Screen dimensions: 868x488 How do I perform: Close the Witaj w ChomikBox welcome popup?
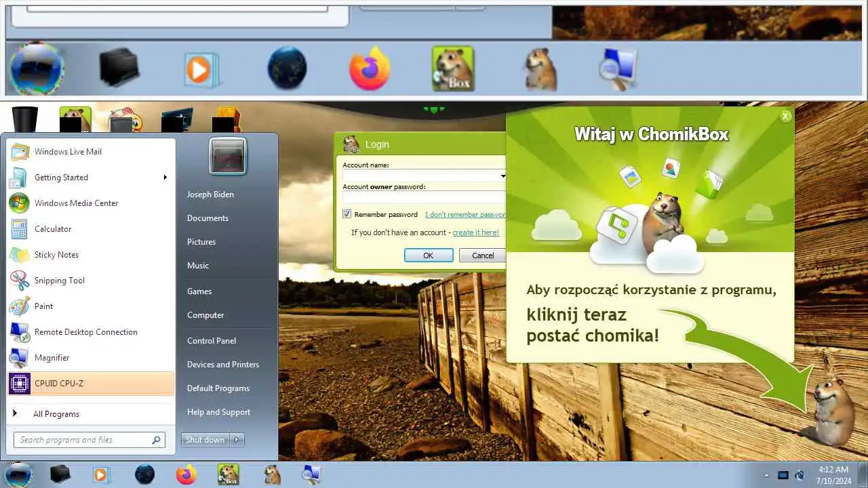[786, 117]
